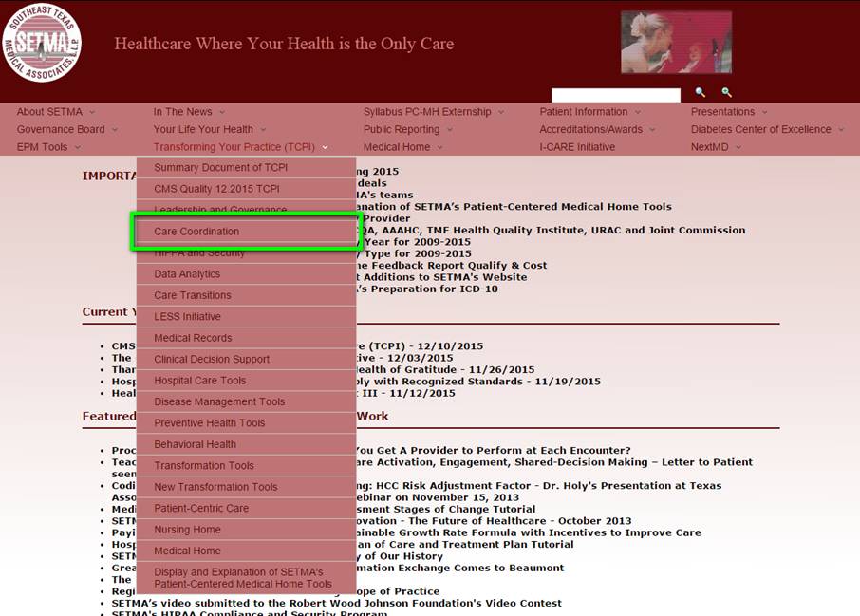The width and height of the screenshot is (860, 616).
Task: Click the link ending "Comes to Beaumont"
Action: pos(460,568)
